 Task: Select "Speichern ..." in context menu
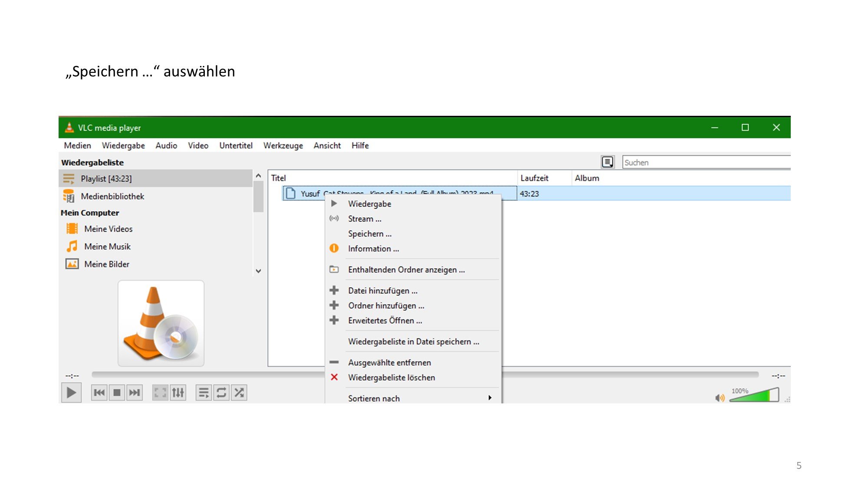370,234
